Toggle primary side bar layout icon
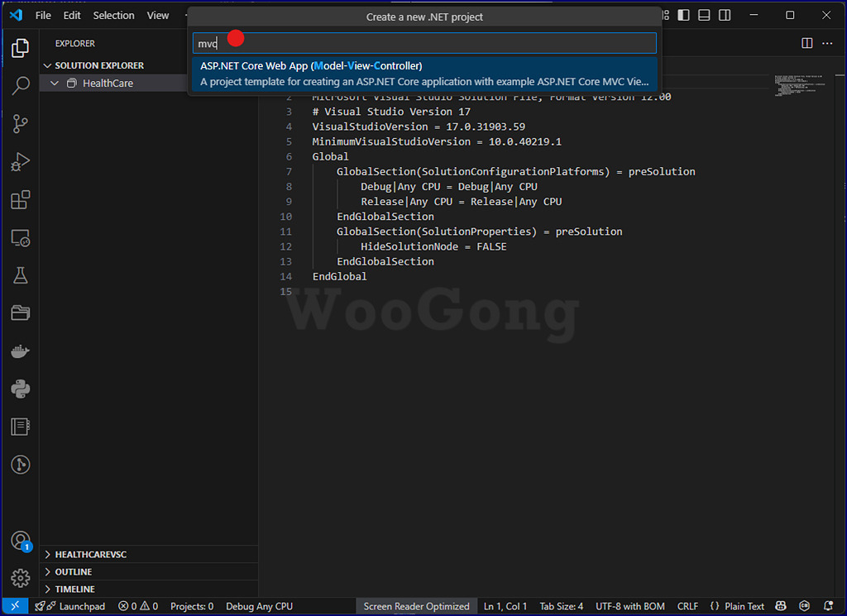Viewport: 847px width, 616px height. pyautogui.click(x=683, y=15)
